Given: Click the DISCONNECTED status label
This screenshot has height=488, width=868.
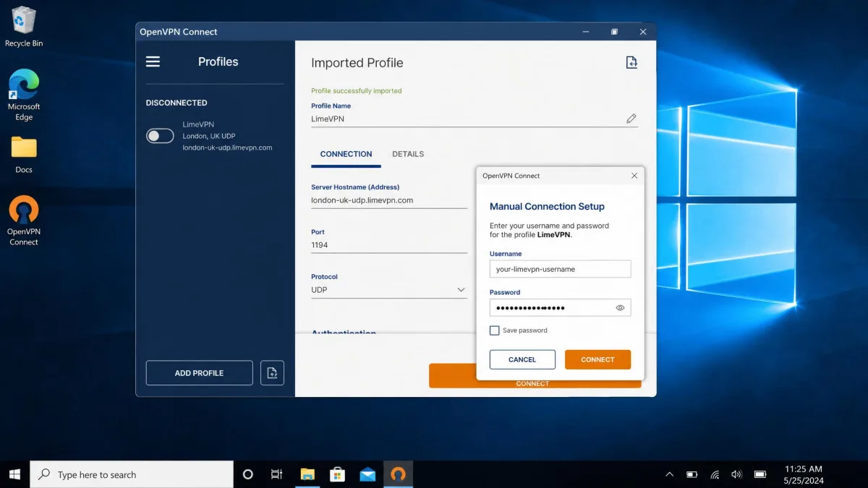Looking at the screenshot, I should [176, 103].
